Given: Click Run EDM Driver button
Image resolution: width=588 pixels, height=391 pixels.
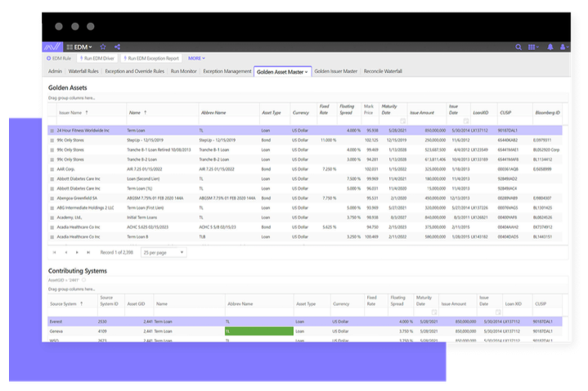Looking at the screenshot, I should pos(97,59).
